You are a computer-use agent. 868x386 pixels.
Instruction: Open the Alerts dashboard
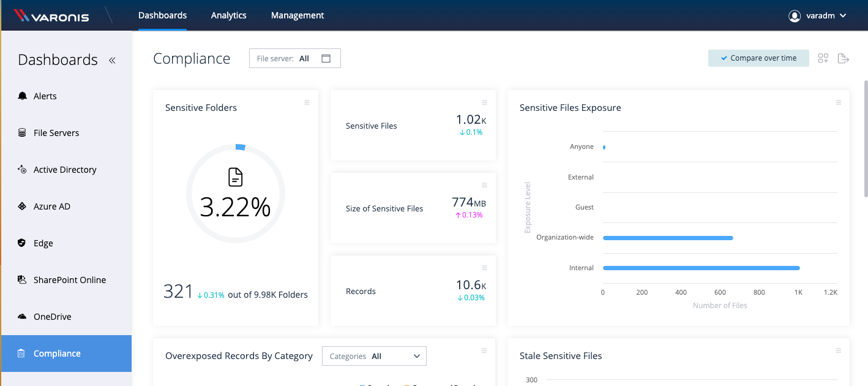pos(45,96)
